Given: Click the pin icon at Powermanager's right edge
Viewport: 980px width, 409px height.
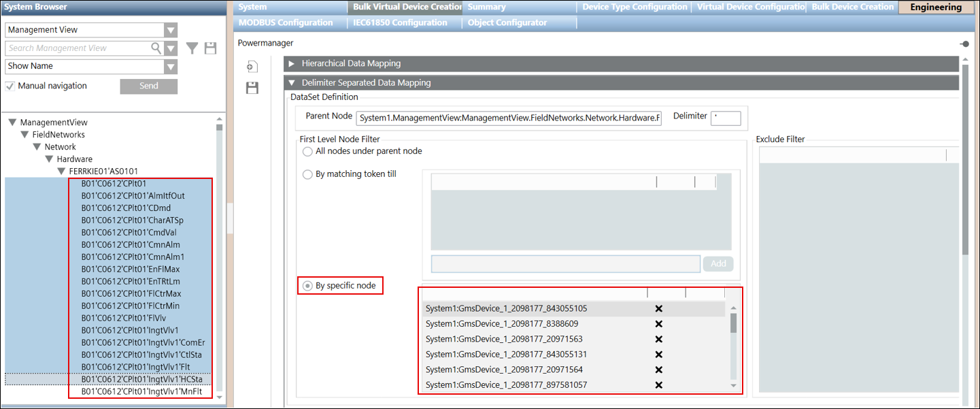Looking at the screenshot, I should point(964,44).
